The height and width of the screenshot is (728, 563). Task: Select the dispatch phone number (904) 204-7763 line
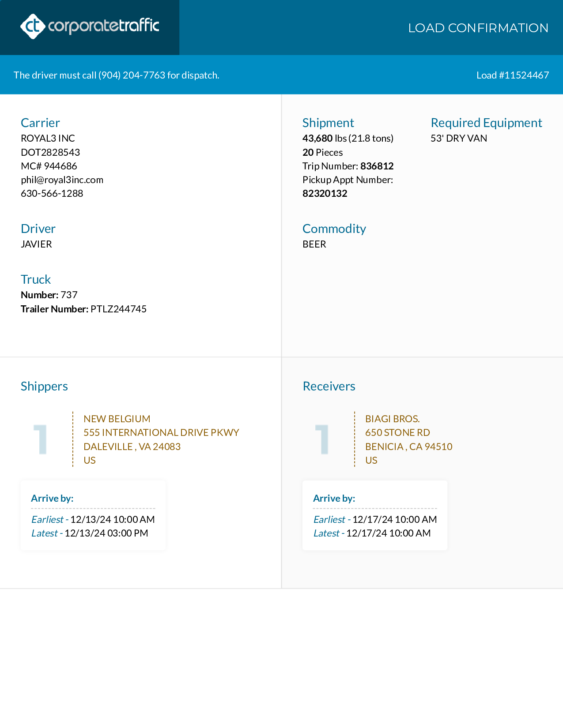click(117, 75)
